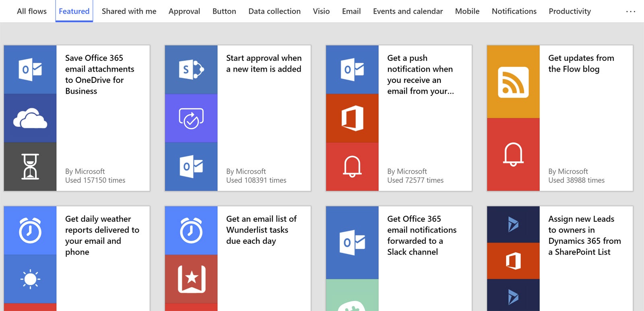The image size is (644, 311).
Task: Click the Approvals checkmark icon
Action: point(191,118)
